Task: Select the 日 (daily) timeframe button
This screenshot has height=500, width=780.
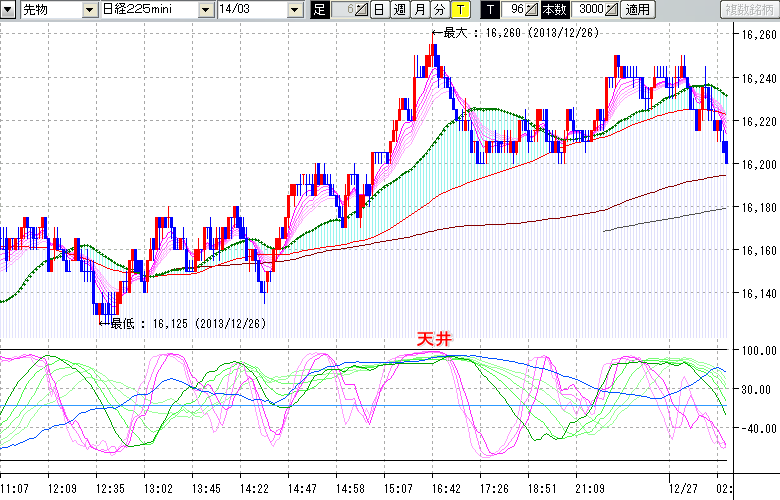Action: (x=379, y=10)
